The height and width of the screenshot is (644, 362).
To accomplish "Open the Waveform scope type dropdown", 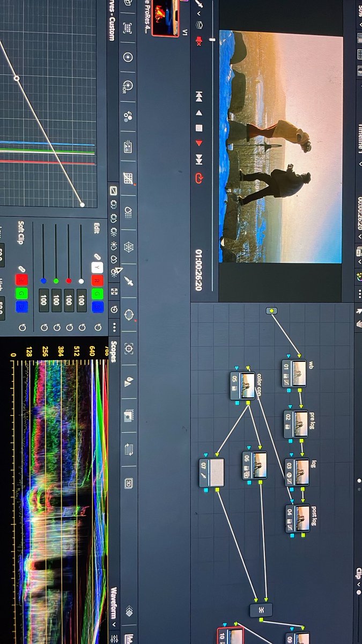I will (x=114, y=606).
